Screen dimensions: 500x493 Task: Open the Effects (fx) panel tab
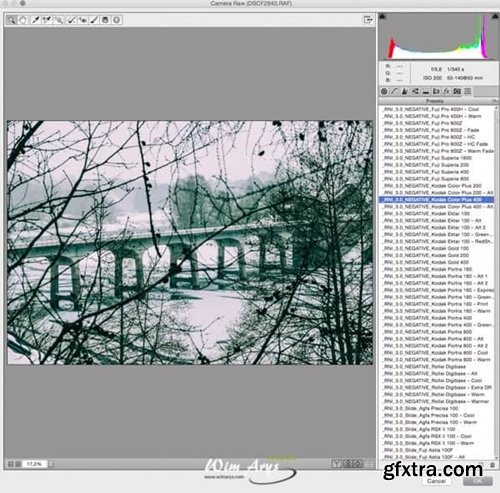pyautogui.click(x=447, y=91)
